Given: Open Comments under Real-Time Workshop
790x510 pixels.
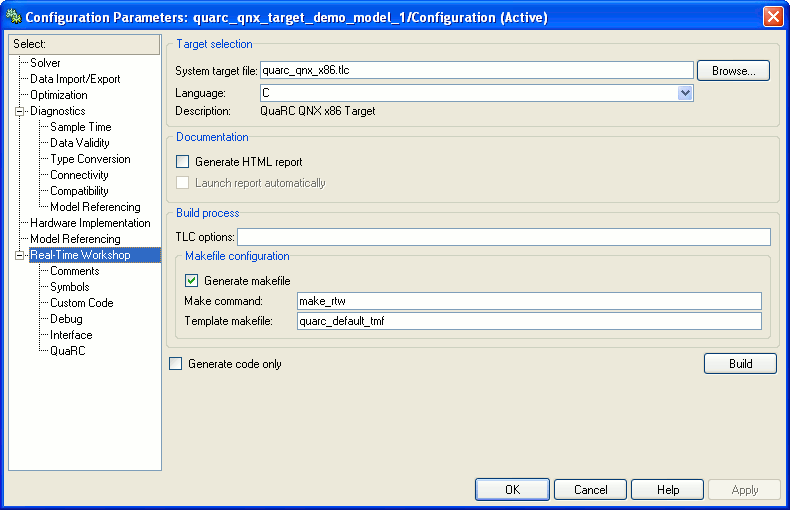Looking at the screenshot, I should [75, 271].
